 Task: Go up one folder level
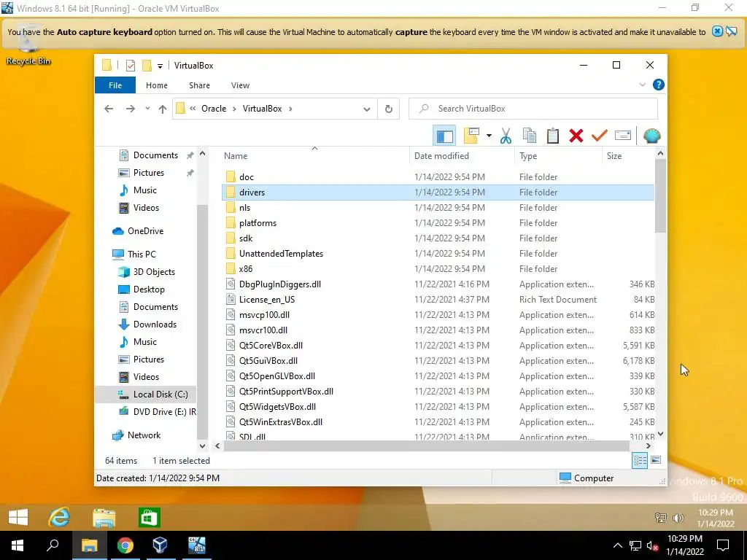[x=163, y=109]
